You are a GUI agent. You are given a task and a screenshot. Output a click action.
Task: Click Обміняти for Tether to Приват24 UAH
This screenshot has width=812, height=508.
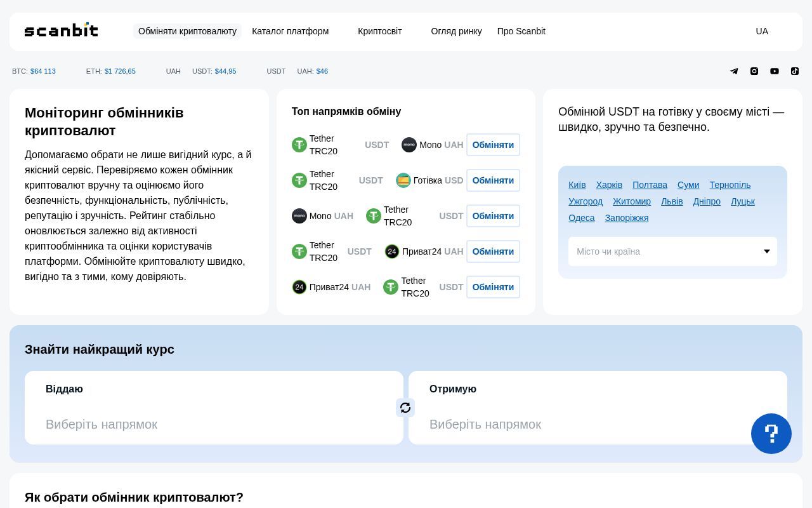click(x=493, y=251)
